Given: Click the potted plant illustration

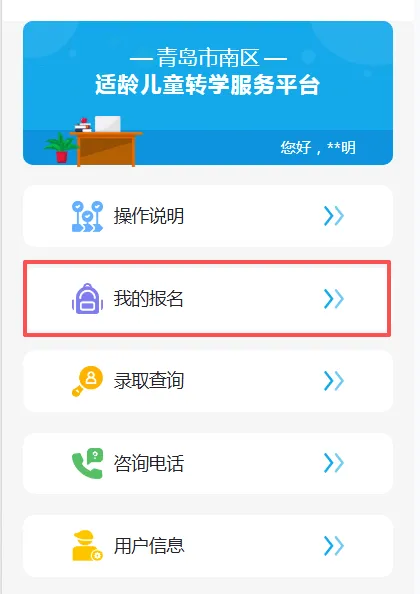Looking at the screenshot, I should [60, 148].
